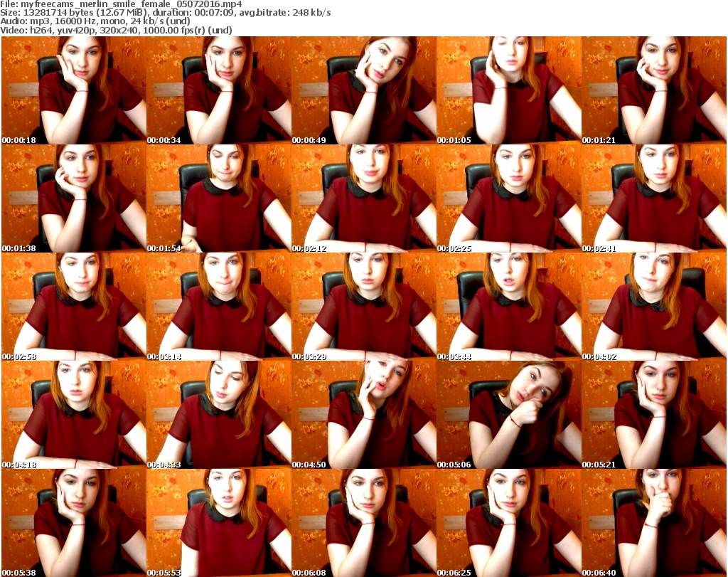The height and width of the screenshot is (577, 728).
Task: Select the frame timestamped 00:00:18
Action: tap(74, 90)
